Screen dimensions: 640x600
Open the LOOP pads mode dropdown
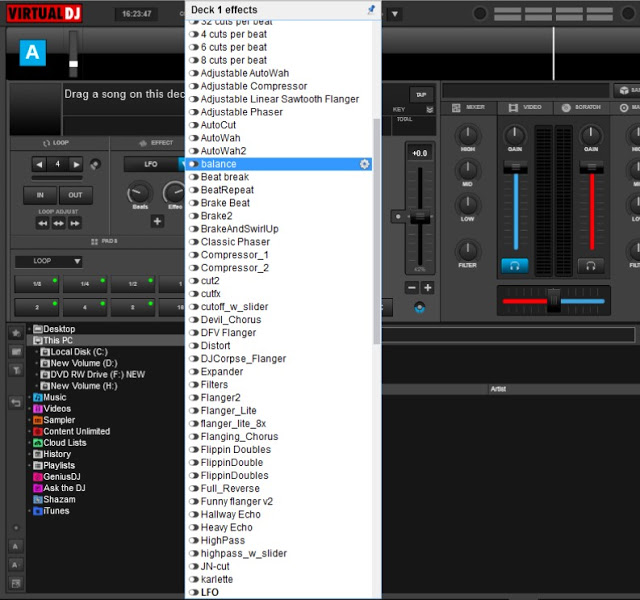pyautogui.click(x=49, y=261)
